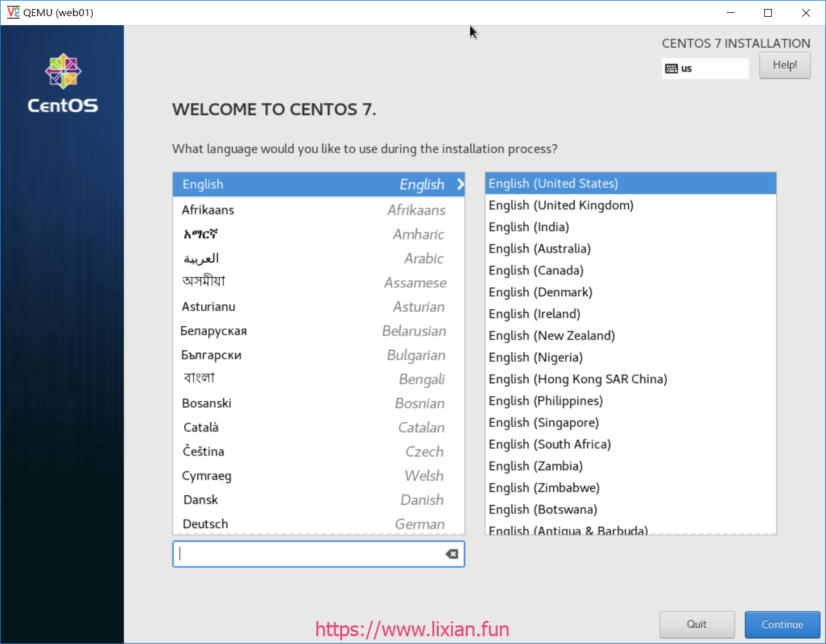Choose English (Philippines) locale
Screen dimensions: 826x644
point(631,401)
